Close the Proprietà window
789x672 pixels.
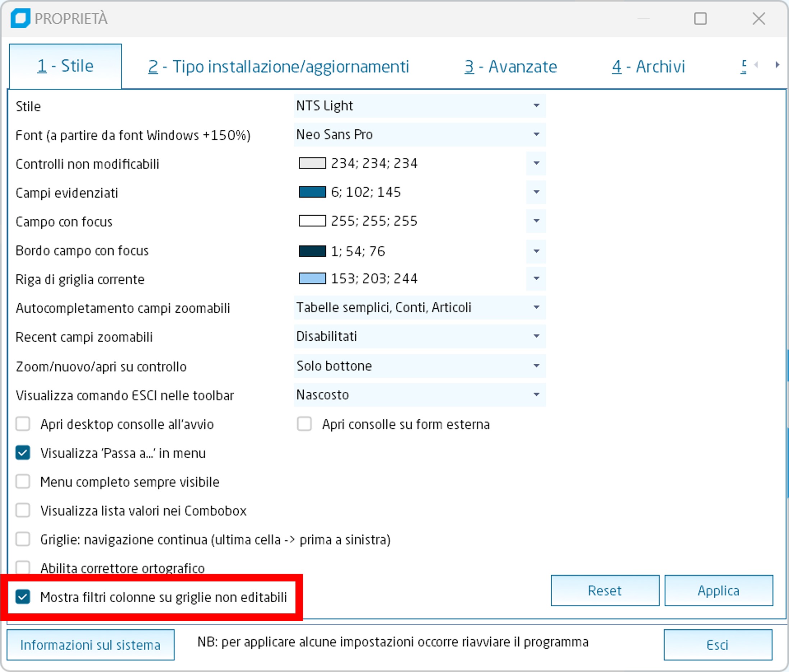click(x=758, y=18)
